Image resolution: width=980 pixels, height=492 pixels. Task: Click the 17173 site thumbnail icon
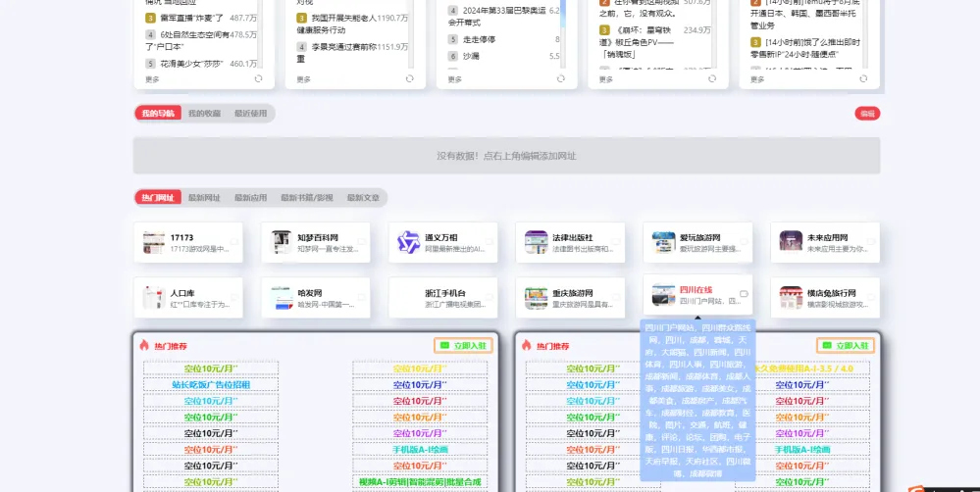[153, 242]
